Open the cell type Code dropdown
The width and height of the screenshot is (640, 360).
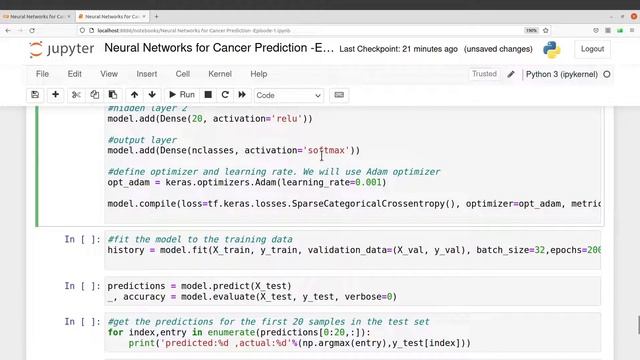pyautogui.click(x=289, y=96)
